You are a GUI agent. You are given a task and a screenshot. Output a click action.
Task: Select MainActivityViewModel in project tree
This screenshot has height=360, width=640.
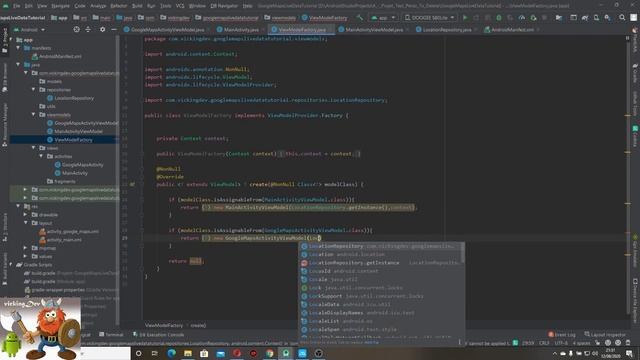[75, 131]
